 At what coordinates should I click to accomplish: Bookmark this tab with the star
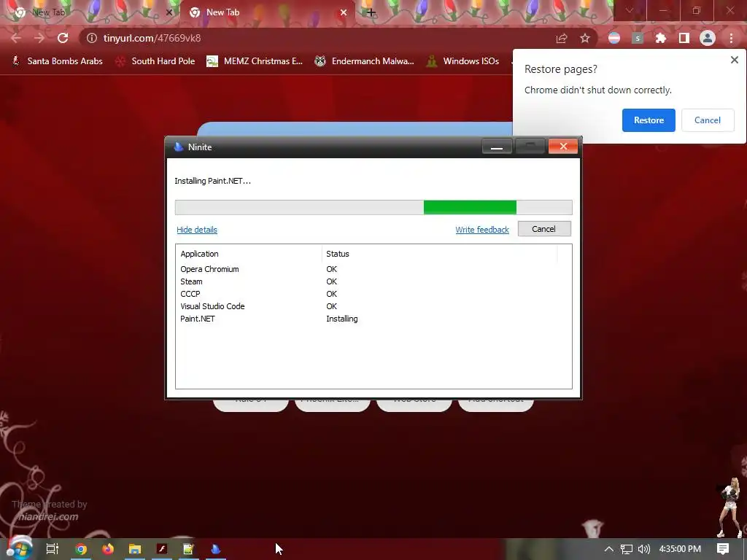585,38
